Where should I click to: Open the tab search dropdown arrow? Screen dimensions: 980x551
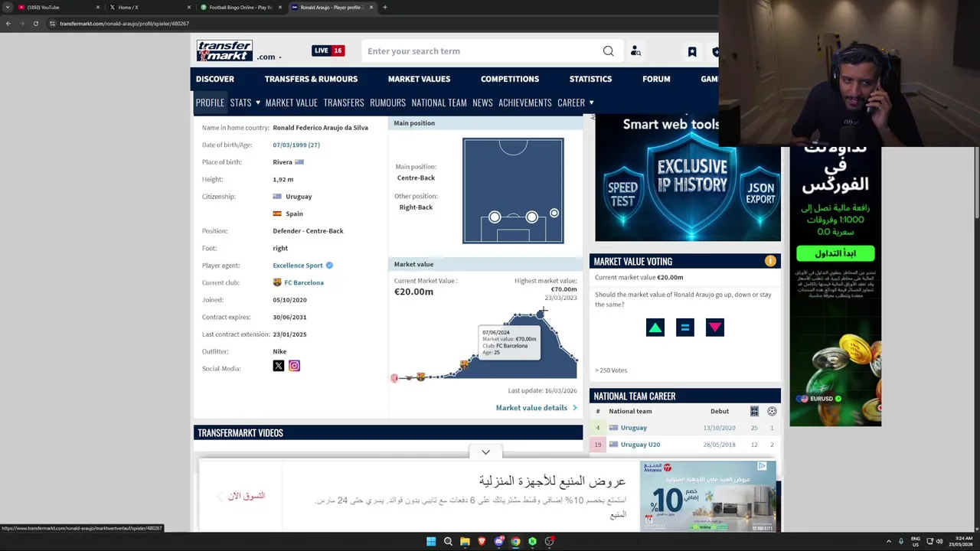coord(8,7)
